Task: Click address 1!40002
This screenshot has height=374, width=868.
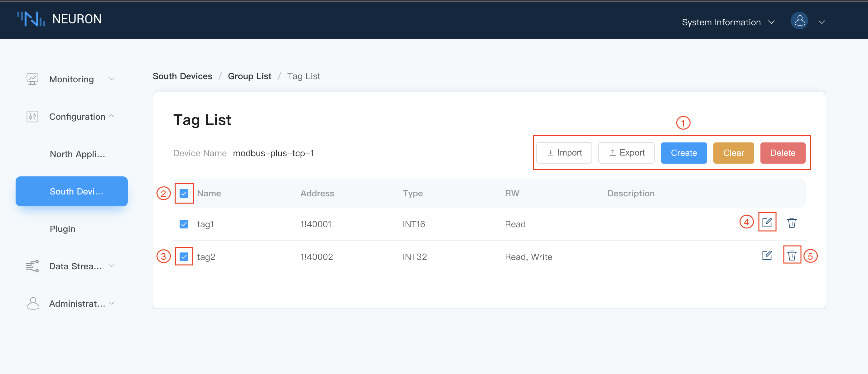Action: pos(316,257)
